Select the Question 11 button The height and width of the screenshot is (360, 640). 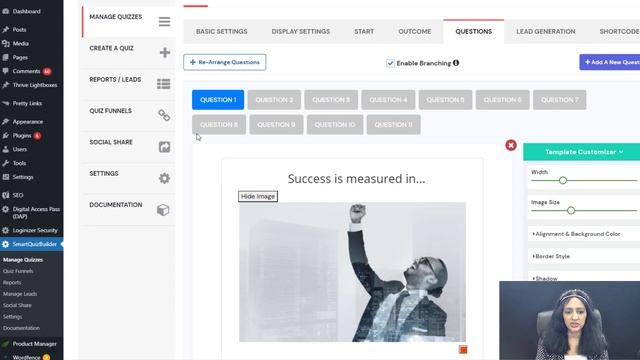(393, 124)
